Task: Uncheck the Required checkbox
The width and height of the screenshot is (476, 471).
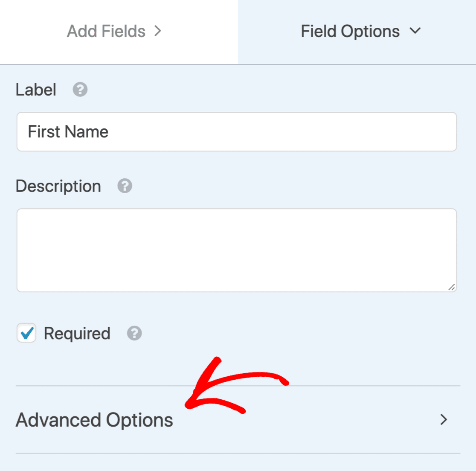Action: point(26,333)
